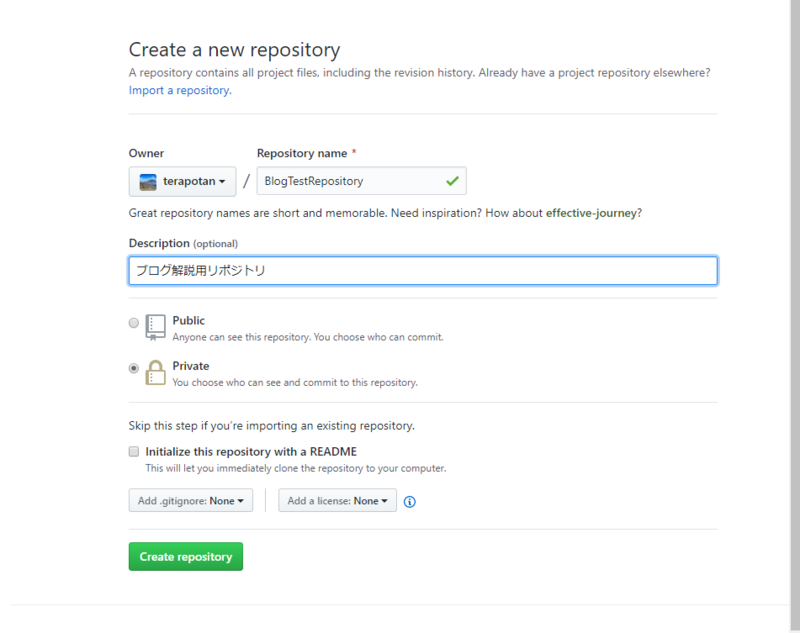This screenshot has height=633, width=800.
Task: Use the effective-journey name suggestion
Action: click(591, 213)
